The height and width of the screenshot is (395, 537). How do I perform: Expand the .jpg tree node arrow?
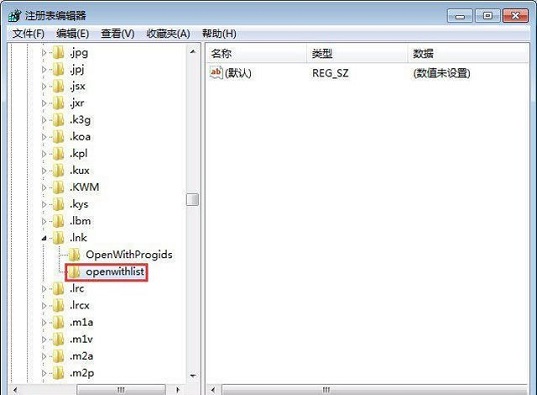(44, 53)
